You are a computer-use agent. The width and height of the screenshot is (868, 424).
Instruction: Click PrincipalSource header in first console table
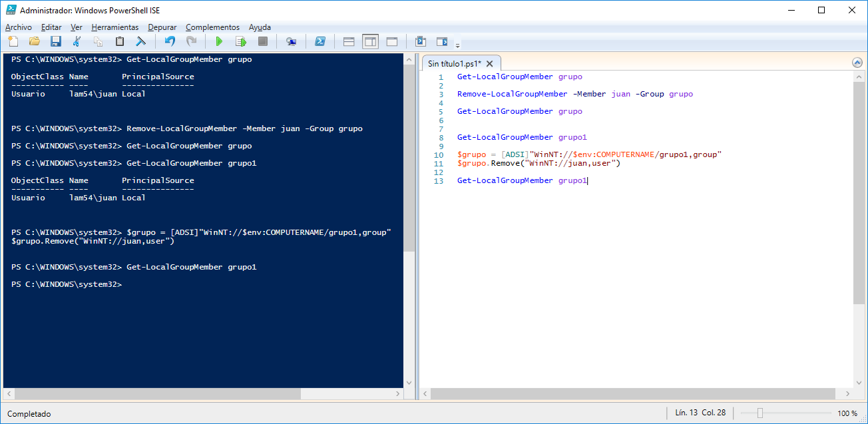pos(158,77)
